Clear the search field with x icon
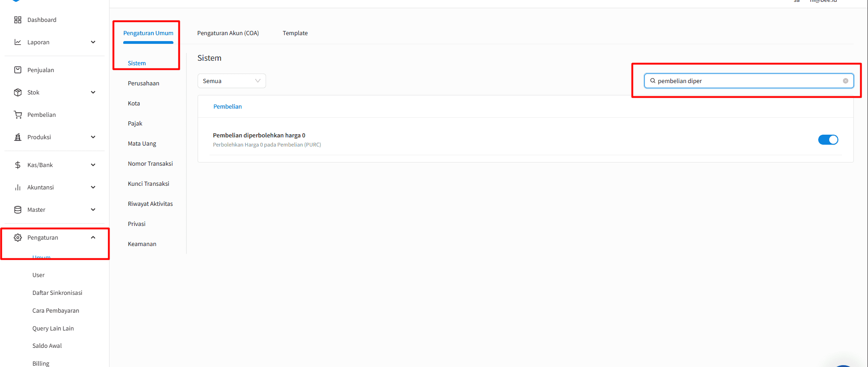868x367 pixels. coord(845,81)
